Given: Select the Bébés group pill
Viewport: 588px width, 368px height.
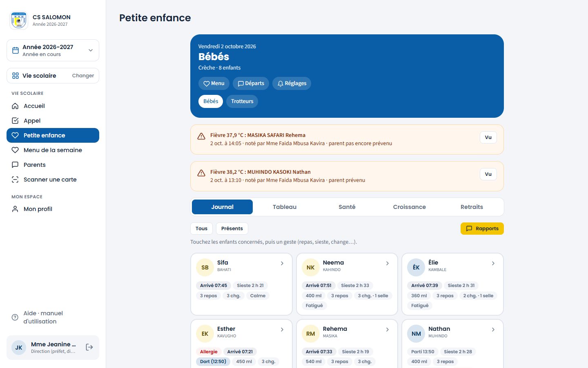Looking at the screenshot, I should click(x=211, y=101).
